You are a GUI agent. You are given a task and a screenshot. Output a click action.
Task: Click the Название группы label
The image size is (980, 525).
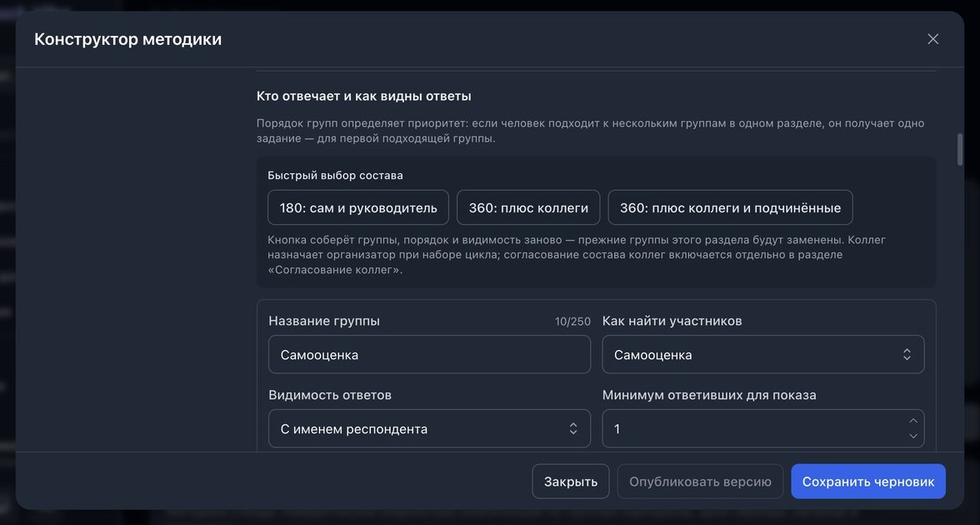[323, 321]
